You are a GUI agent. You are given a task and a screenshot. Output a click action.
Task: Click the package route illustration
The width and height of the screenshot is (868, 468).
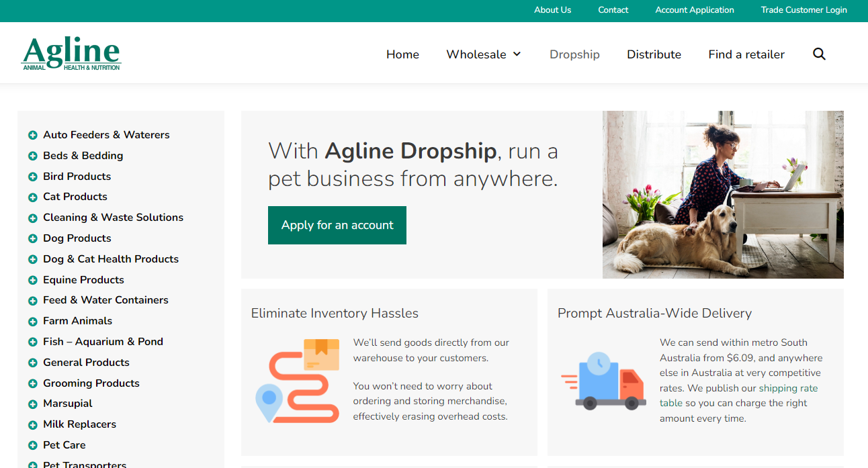click(x=297, y=381)
